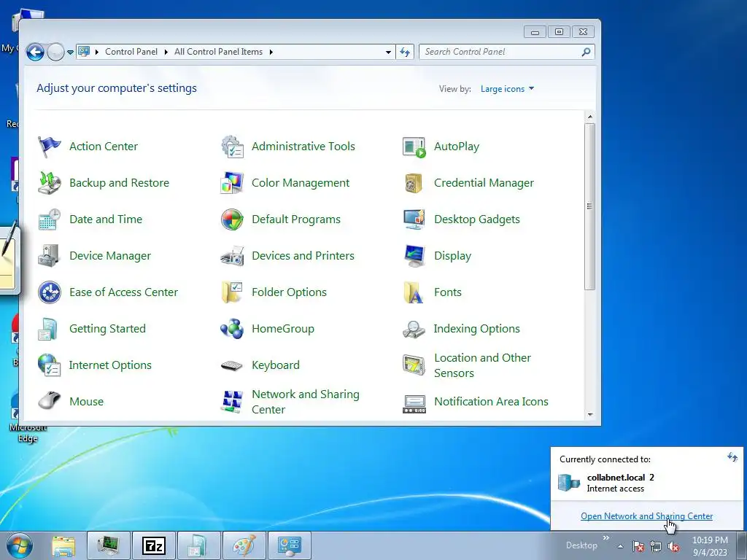Click the network tray icon
The image size is (747, 560).
point(656,546)
